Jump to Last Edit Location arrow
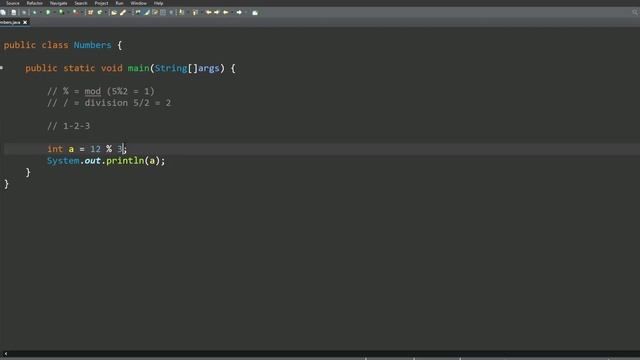This screenshot has height=360, width=640. [x=209, y=12]
